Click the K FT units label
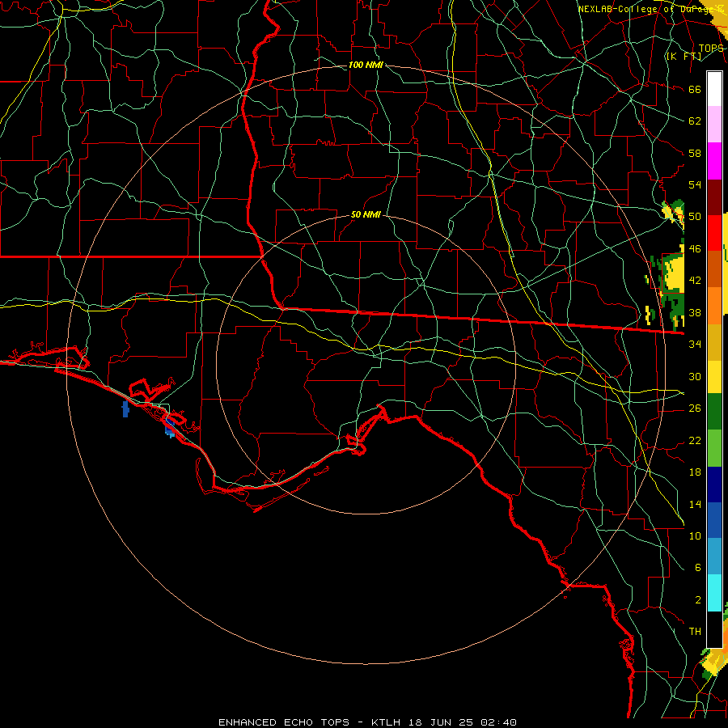The image size is (728, 728). click(684, 56)
